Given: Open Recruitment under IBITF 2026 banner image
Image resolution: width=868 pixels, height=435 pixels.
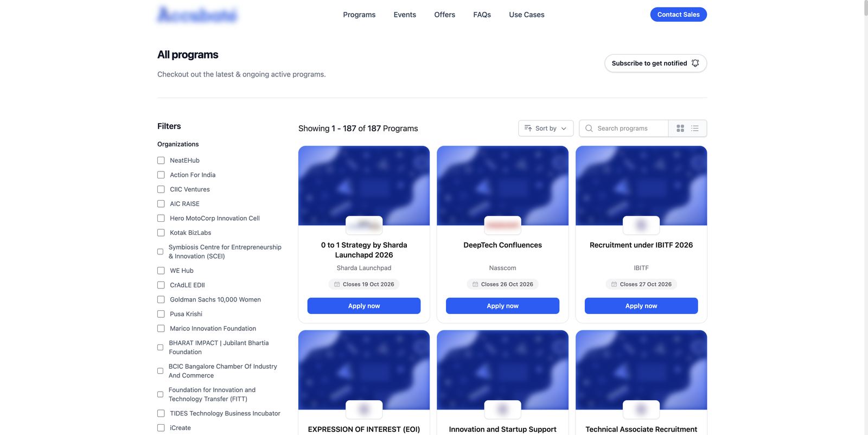Looking at the screenshot, I should [641, 185].
